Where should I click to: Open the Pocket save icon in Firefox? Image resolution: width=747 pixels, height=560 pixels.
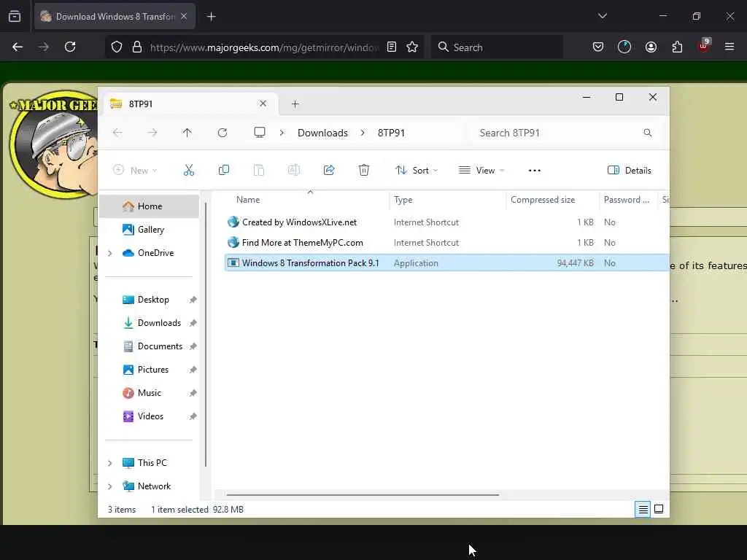click(598, 47)
